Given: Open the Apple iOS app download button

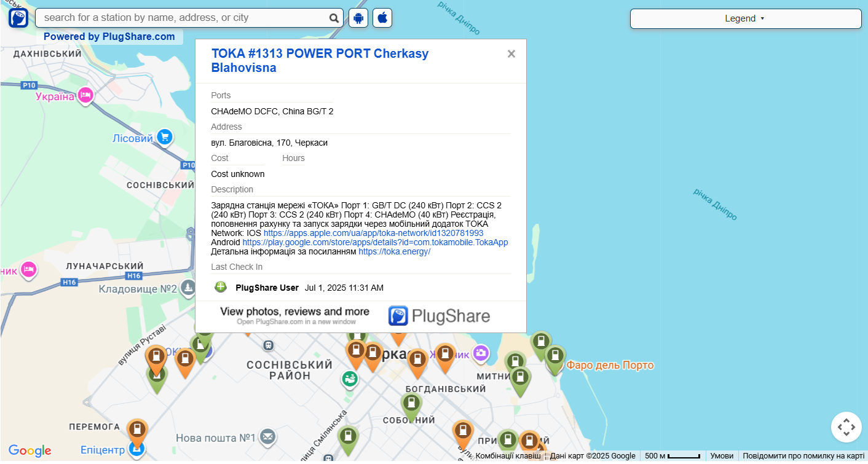Looking at the screenshot, I should 382,18.
